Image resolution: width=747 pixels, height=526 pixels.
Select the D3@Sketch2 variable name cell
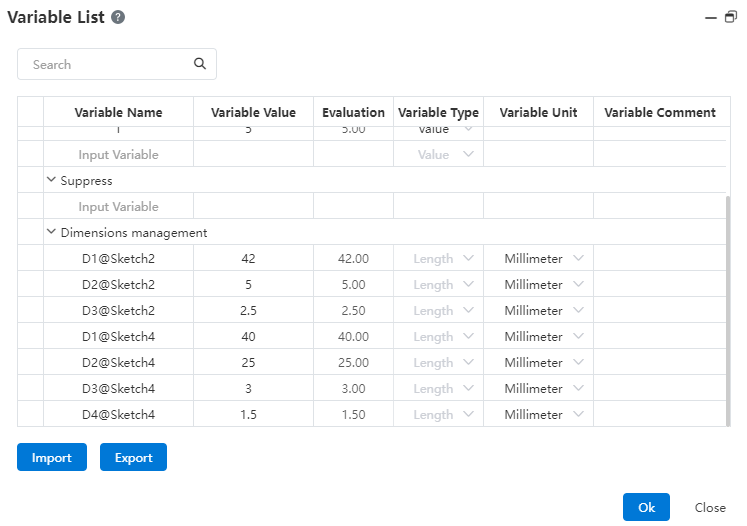118,310
